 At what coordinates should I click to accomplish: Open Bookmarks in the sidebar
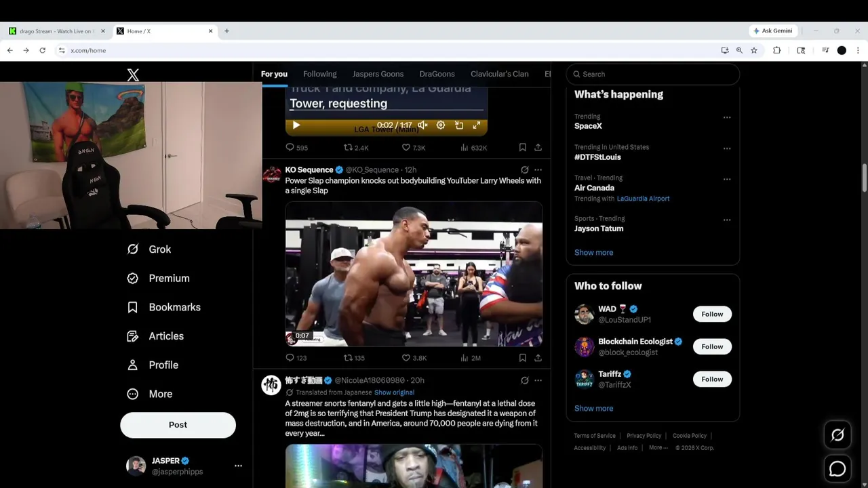coord(164,307)
